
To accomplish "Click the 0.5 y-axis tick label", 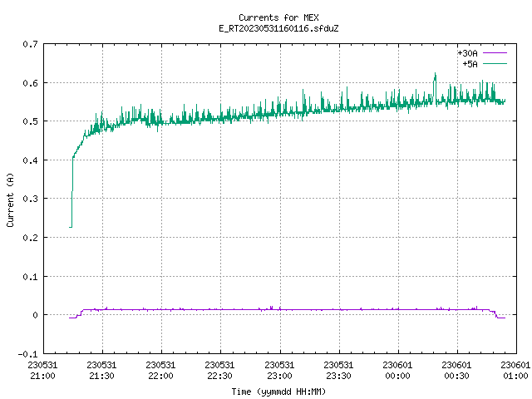I will (30, 121).
